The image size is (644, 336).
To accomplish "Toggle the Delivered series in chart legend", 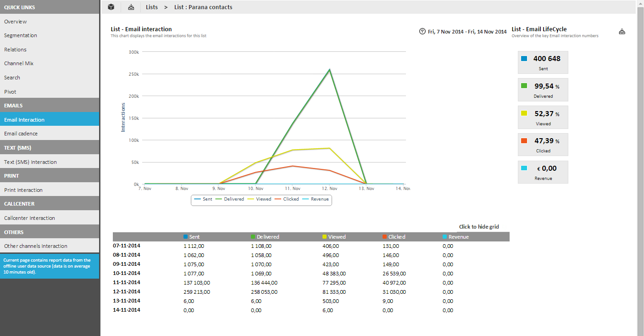I will click(230, 199).
